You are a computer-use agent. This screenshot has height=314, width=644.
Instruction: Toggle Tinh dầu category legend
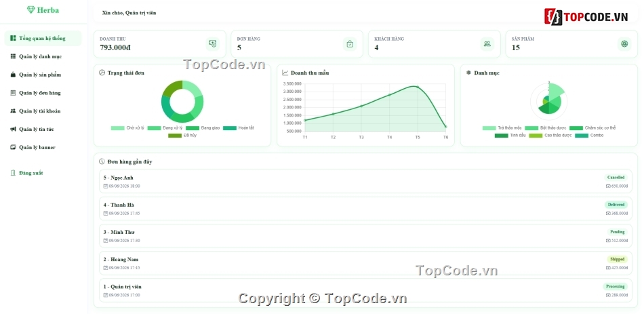click(x=510, y=135)
